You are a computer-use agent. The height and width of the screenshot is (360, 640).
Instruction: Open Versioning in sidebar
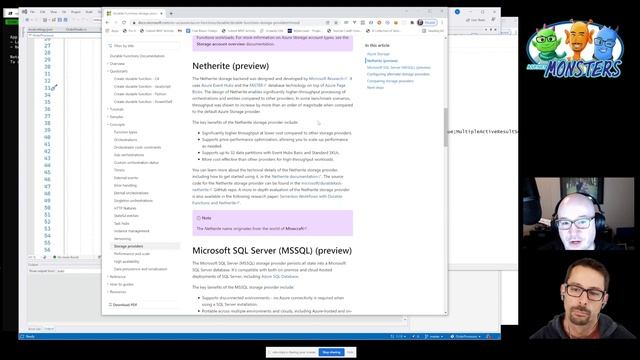122,239
